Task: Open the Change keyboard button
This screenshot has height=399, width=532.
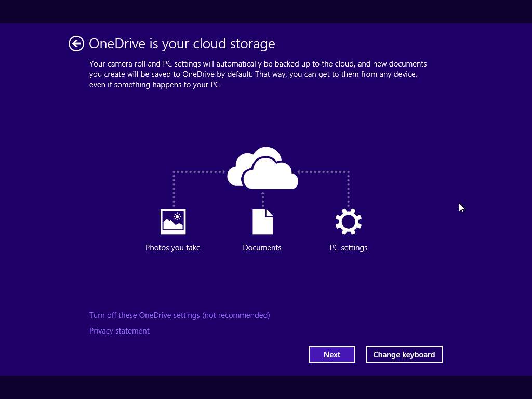Action: (x=404, y=355)
